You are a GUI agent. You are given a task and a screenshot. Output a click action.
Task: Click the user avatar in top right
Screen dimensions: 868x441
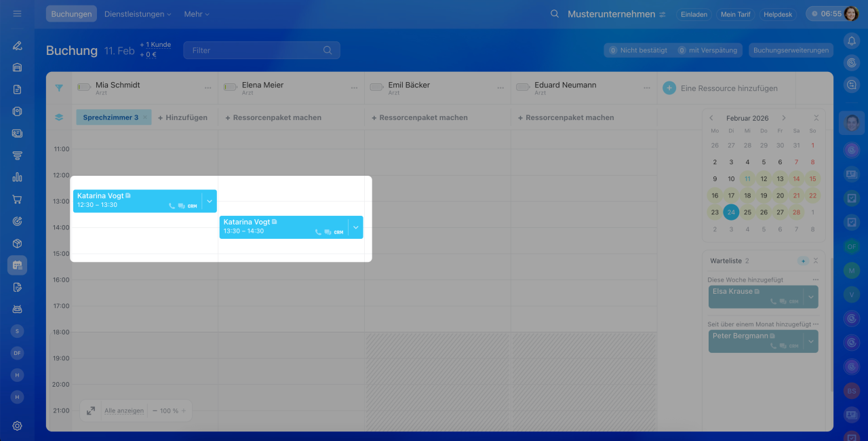click(x=852, y=14)
